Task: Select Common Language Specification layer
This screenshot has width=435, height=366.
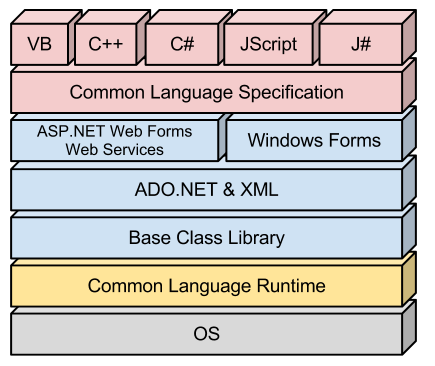Action: point(207,92)
